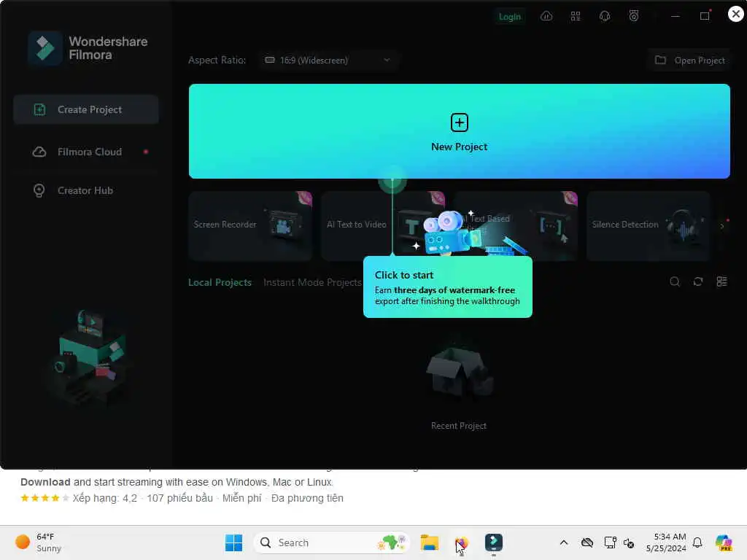
Task: Click the refresh projects icon
Action: pos(698,282)
